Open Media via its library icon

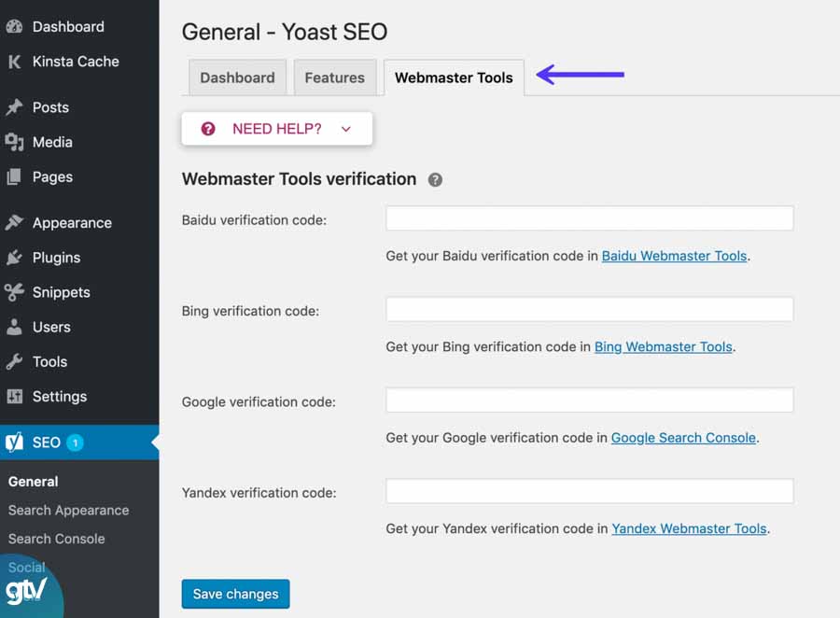pyautogui.click(x=17, y=142)
